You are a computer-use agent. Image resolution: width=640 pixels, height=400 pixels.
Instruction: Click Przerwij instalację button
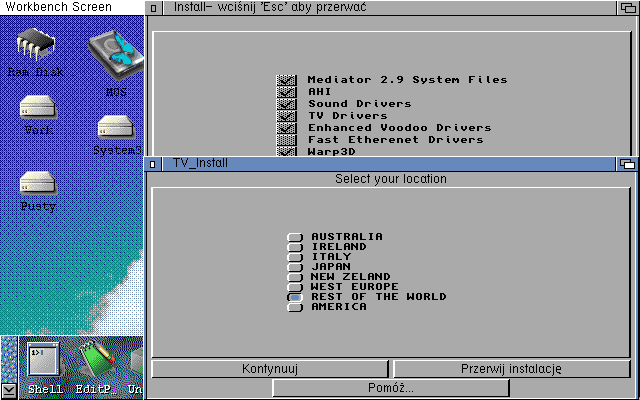click(x=511, y=369)
